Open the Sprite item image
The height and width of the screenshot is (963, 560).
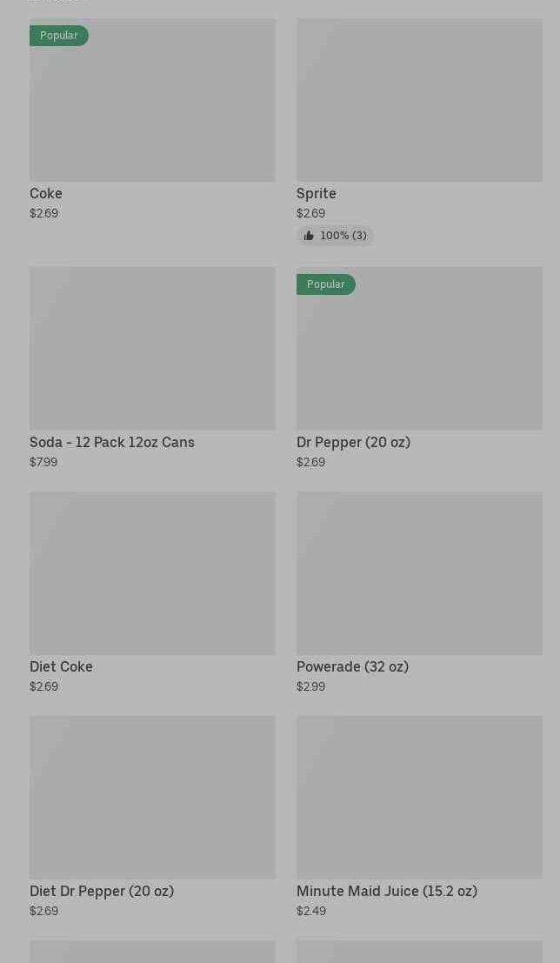coord(419,100)
